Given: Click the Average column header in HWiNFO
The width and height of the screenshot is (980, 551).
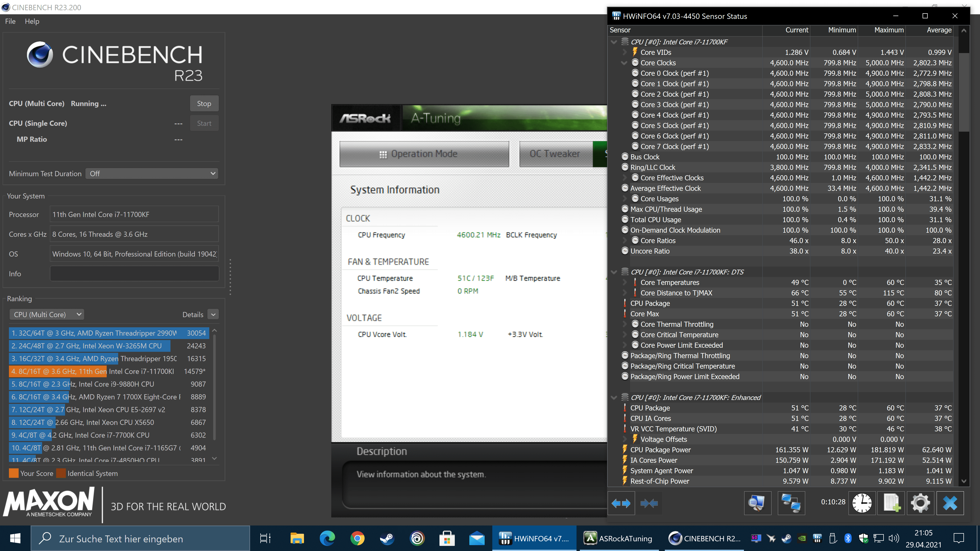Looking at the screenshot, I should point(929,30).
